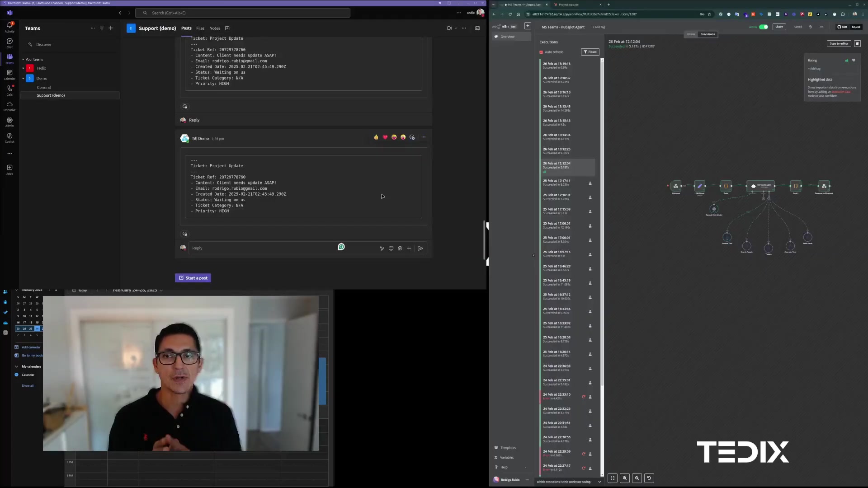Add a tab to Support (demo) channel

point(227,28)
